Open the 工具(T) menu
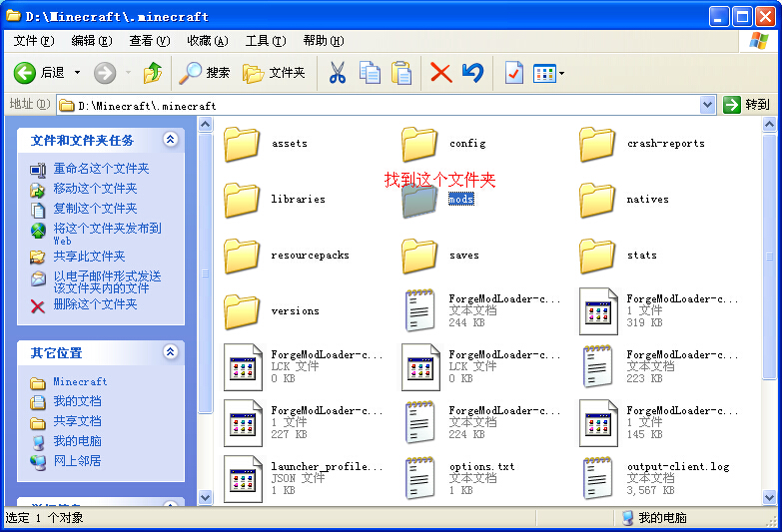Viewport: 782px width, 532px height. [266, 41]
